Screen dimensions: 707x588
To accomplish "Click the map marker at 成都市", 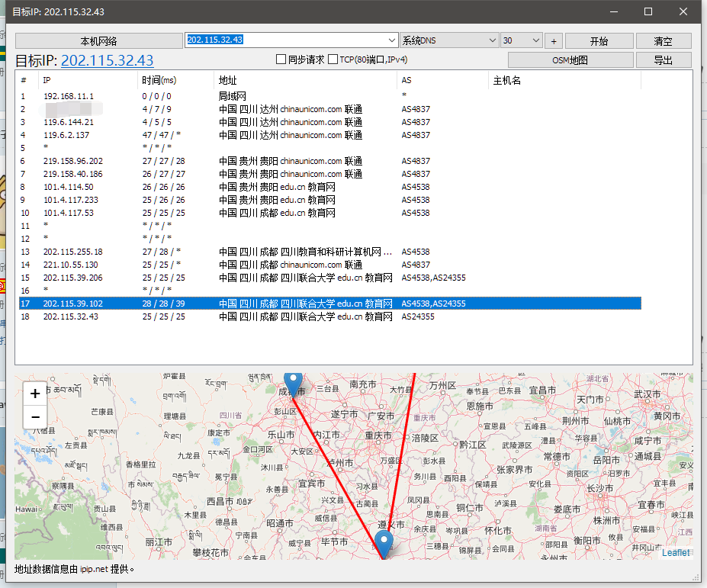I will pos(293,385).
